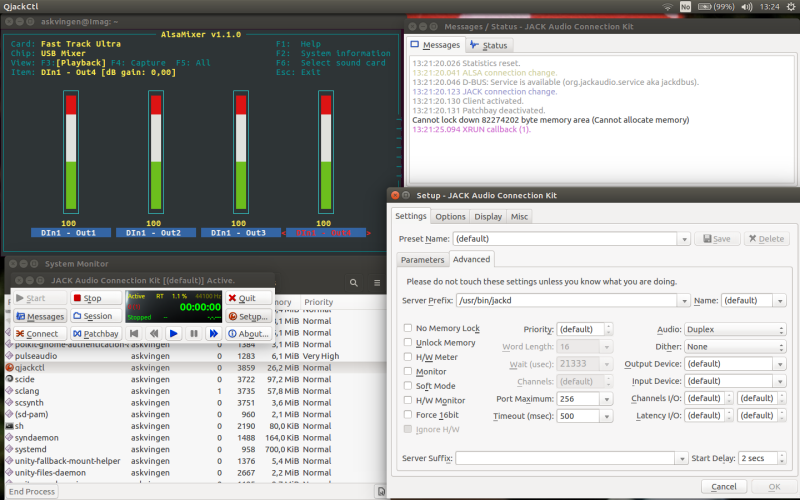Quit QjackCtl with the Quit button
This screenshot has height=500, width=800.
point(247,298)
